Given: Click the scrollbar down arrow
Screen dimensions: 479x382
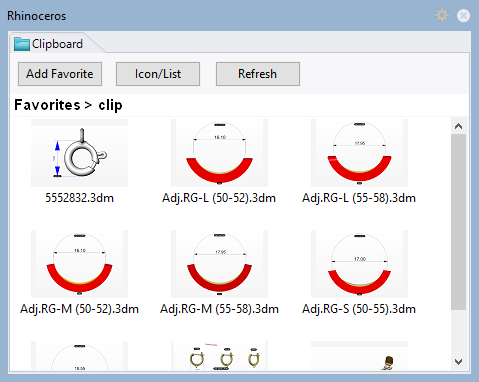Looking at the screenshot, I should click(459, 362).
